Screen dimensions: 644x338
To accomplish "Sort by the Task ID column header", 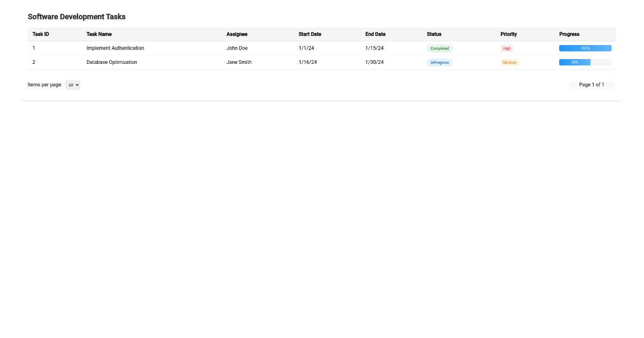I will [40, 34].
